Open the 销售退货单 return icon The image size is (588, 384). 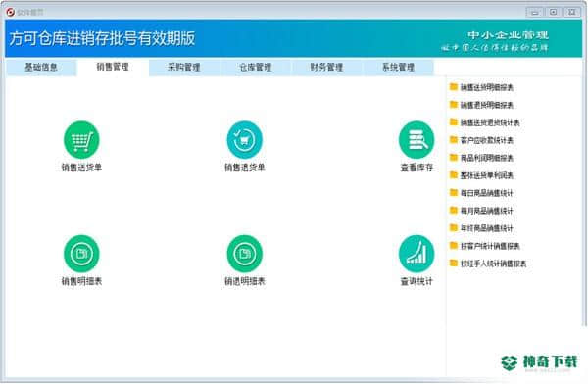pyautogui.click(x=244, y=139)
